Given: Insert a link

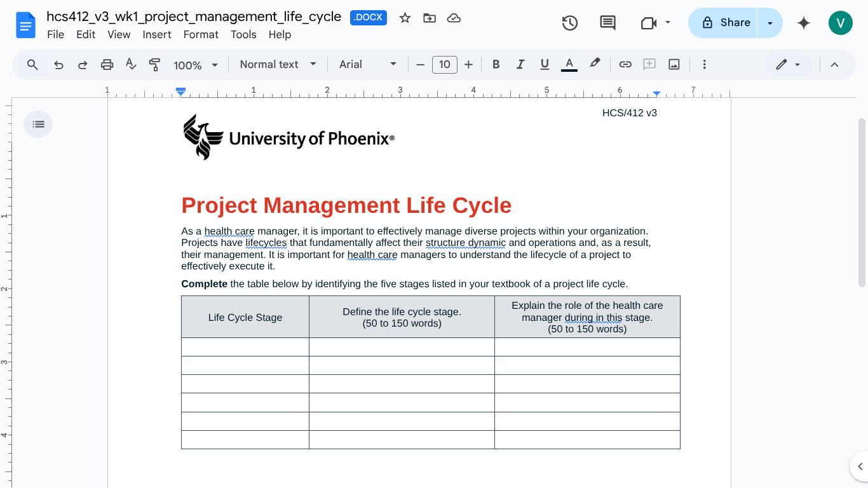Looking at the screenshot, I should [x=625, y=64].
